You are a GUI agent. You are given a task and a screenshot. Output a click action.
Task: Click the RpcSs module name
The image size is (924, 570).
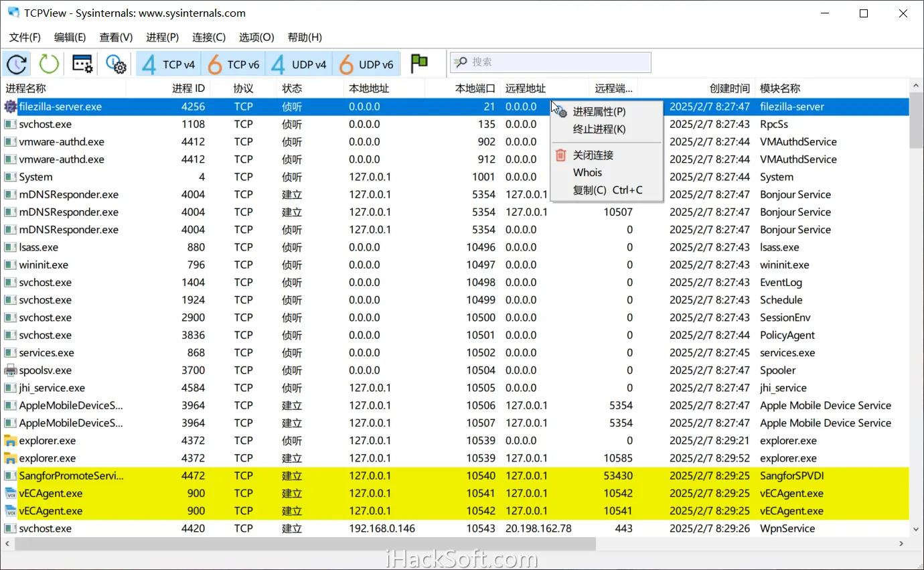[774, 125]
